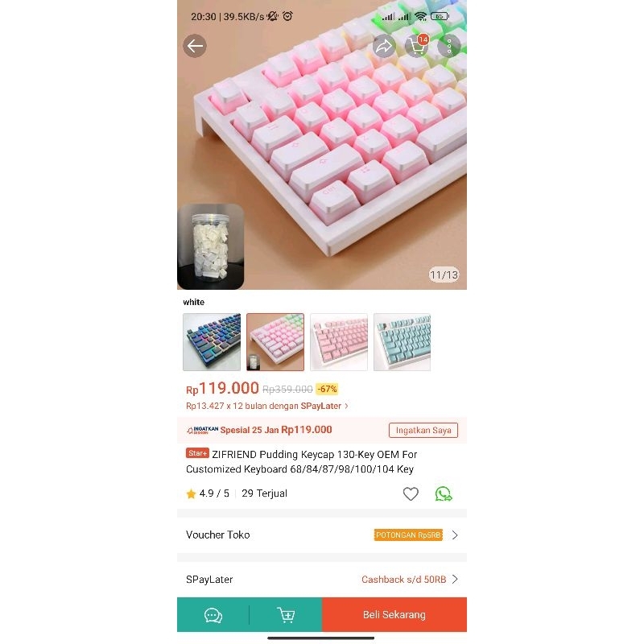Share this product via arrow icon
The width and height of the screenshot is (644, 644).
coord(384,46)
